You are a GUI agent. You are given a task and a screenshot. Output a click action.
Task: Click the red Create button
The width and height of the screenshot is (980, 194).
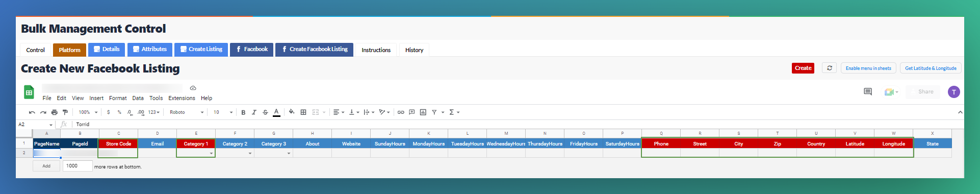click(x=803, y=68)
